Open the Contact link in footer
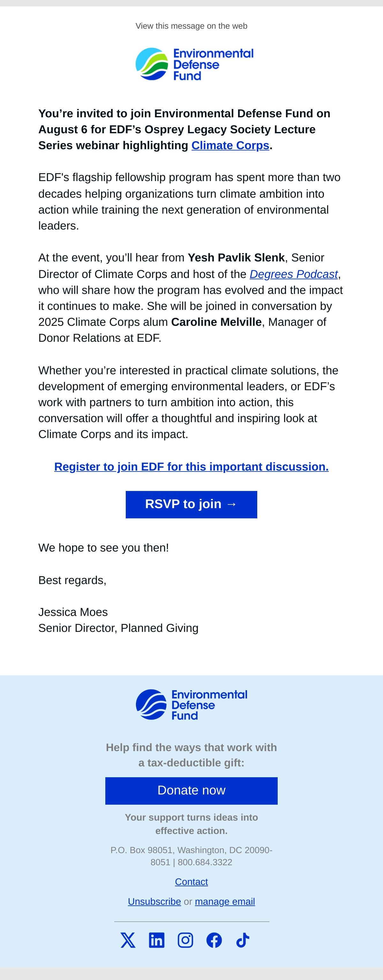 (x=191, y=881)
